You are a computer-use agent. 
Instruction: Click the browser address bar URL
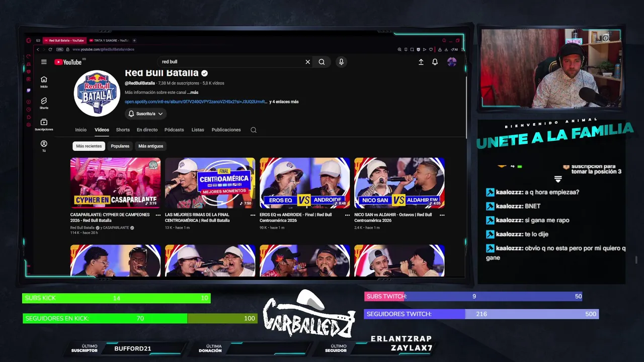(x=103, y=49)
